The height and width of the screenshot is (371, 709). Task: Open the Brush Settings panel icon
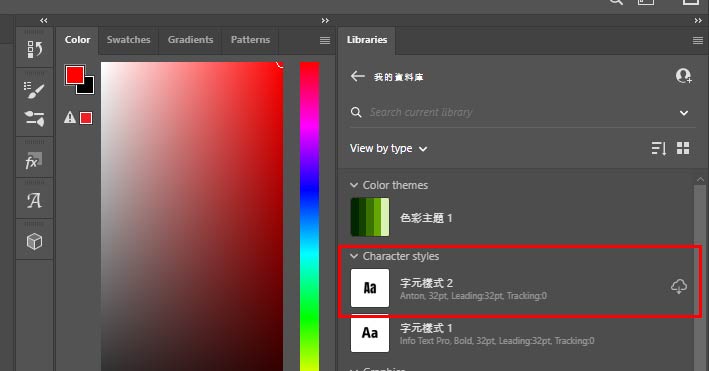(x=34, y=90)
